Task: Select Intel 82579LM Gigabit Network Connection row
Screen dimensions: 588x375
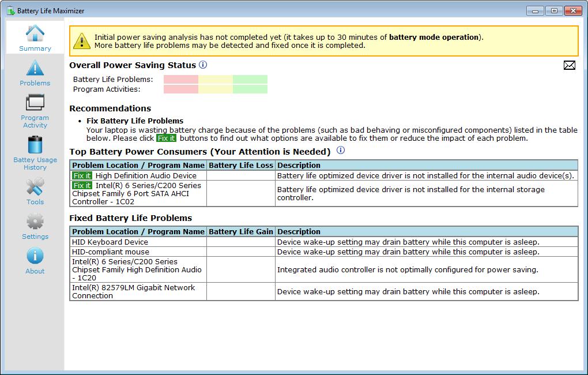Action: 323,292
